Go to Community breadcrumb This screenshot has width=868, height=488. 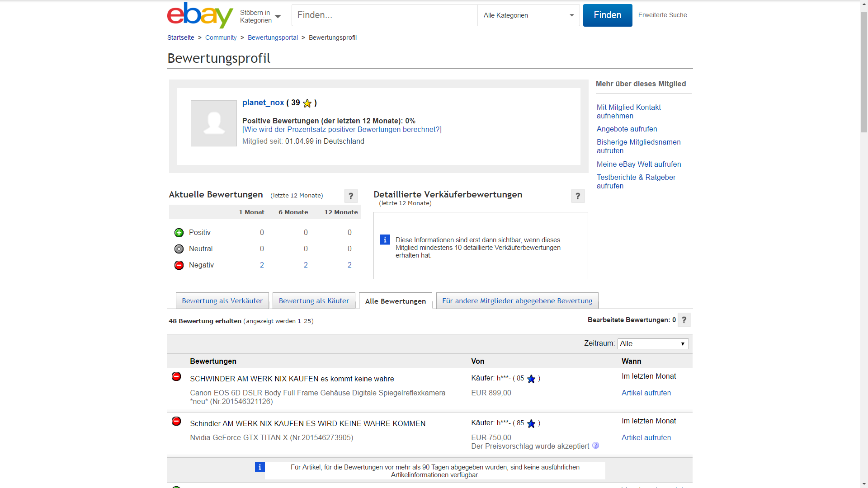pyautogui.click(x=221, y=38)
